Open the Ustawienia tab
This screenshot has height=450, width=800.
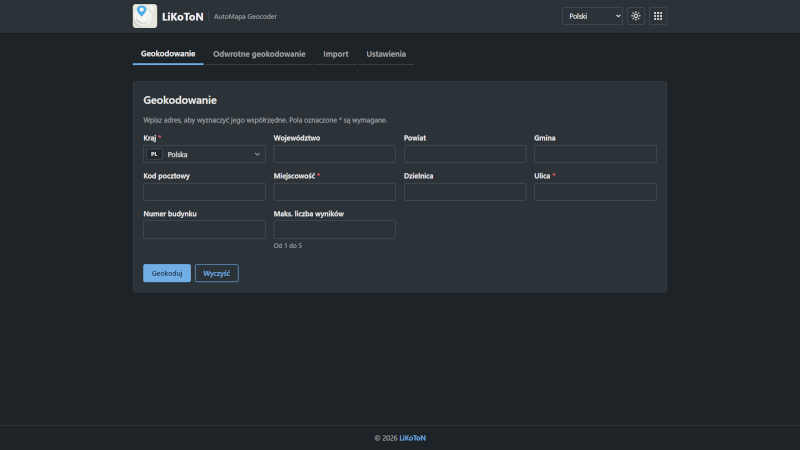click(386, 54)
